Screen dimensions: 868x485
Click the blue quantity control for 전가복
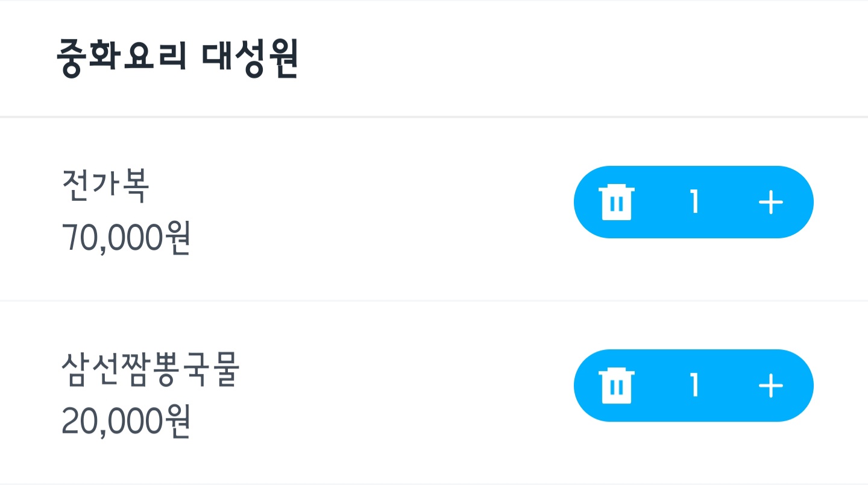click(693, 202)
